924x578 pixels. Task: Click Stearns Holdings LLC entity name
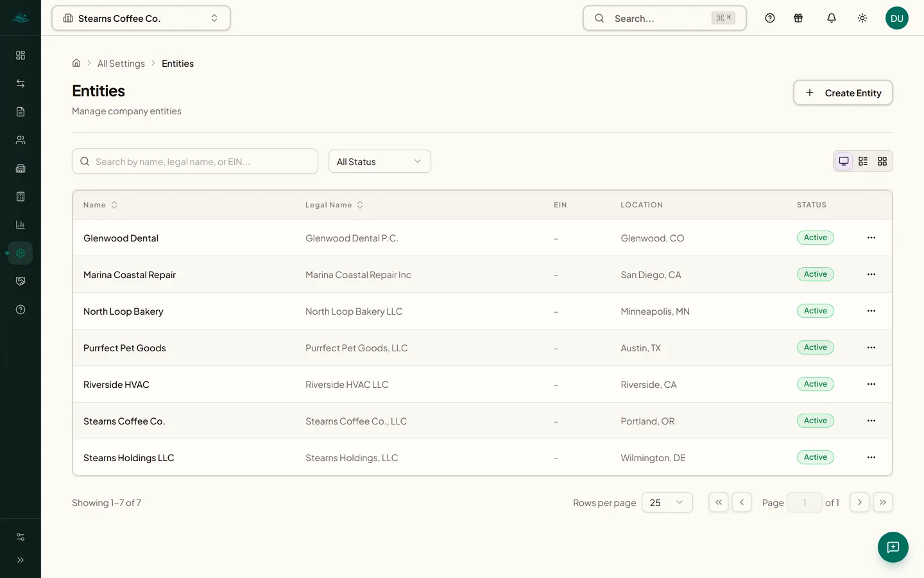point(129,458)
